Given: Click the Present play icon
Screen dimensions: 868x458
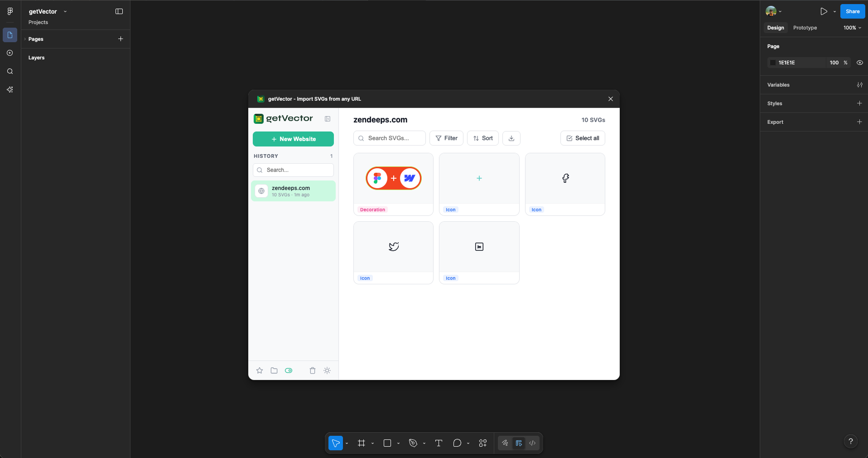Looking at the screenshot, I should [824, 11].
